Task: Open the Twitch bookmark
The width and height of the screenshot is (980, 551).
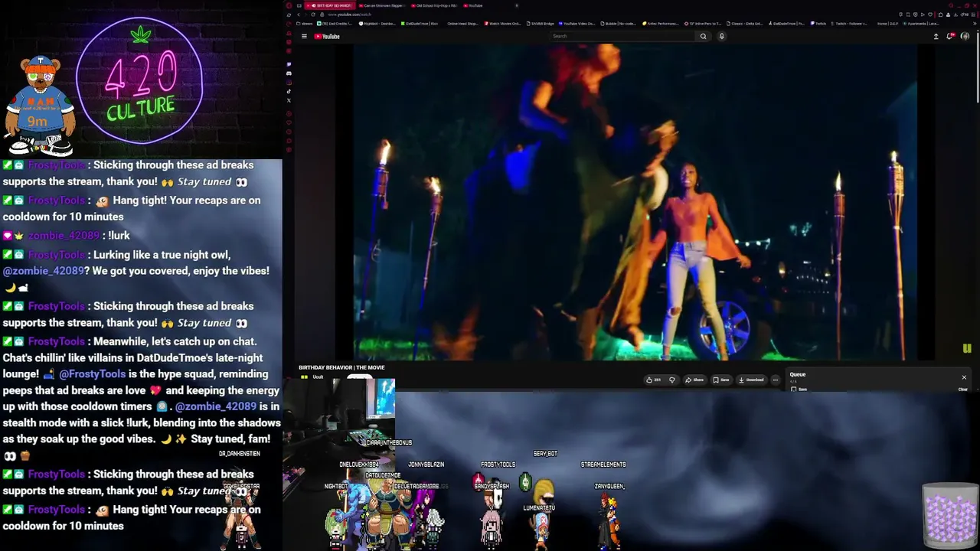Action: [x=818, y=24]
